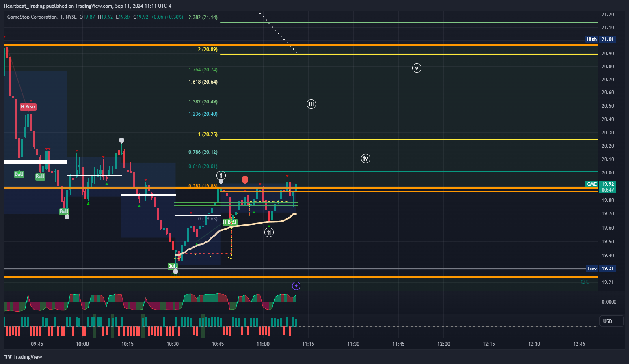Screen dimensions: 629x364
Task: Click the red H Bear signal label
Action: (x=28, y=107)
